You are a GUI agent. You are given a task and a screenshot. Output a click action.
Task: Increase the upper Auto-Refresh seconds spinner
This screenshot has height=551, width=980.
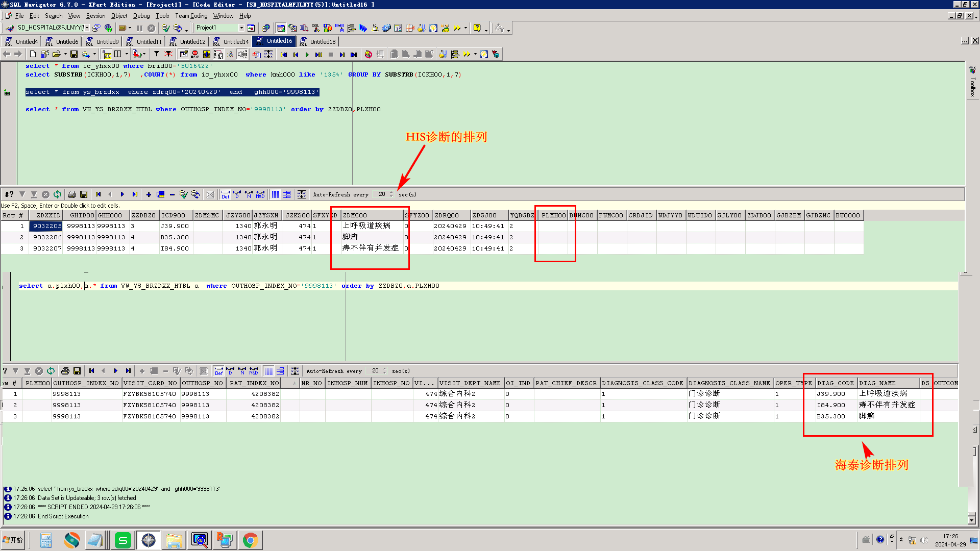point(391,192)
